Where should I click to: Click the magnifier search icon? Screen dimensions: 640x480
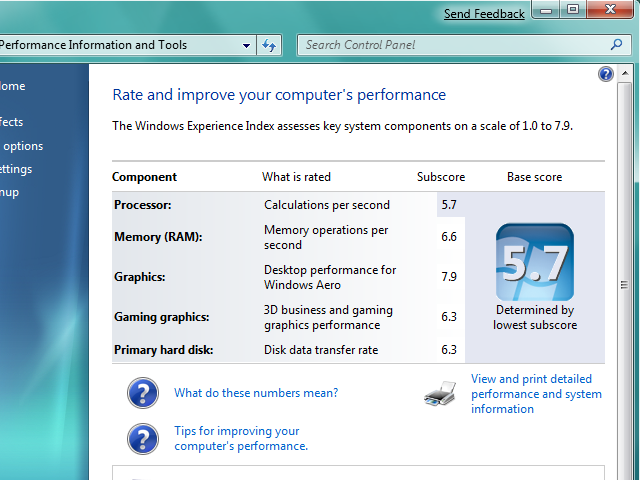click(616, 44)
